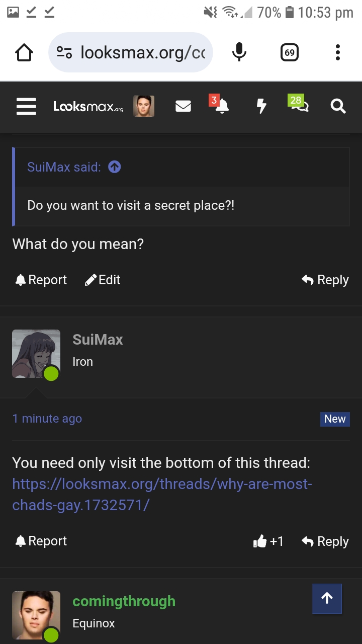Open the envelope messages inbox
The width and height of the screenshot is (362, 644).
183,106
